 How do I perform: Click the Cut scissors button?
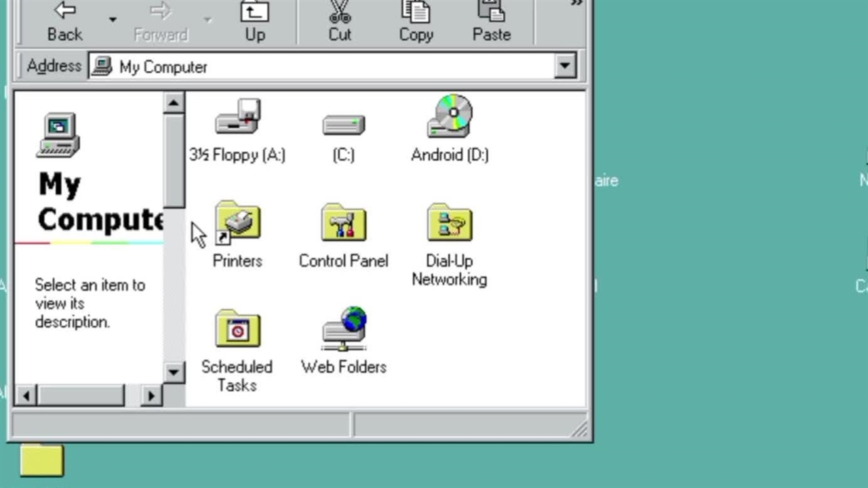340,22
